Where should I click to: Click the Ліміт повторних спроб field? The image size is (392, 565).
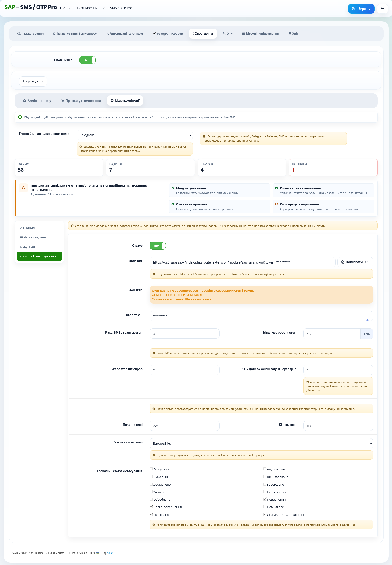(x=184, y=370)
